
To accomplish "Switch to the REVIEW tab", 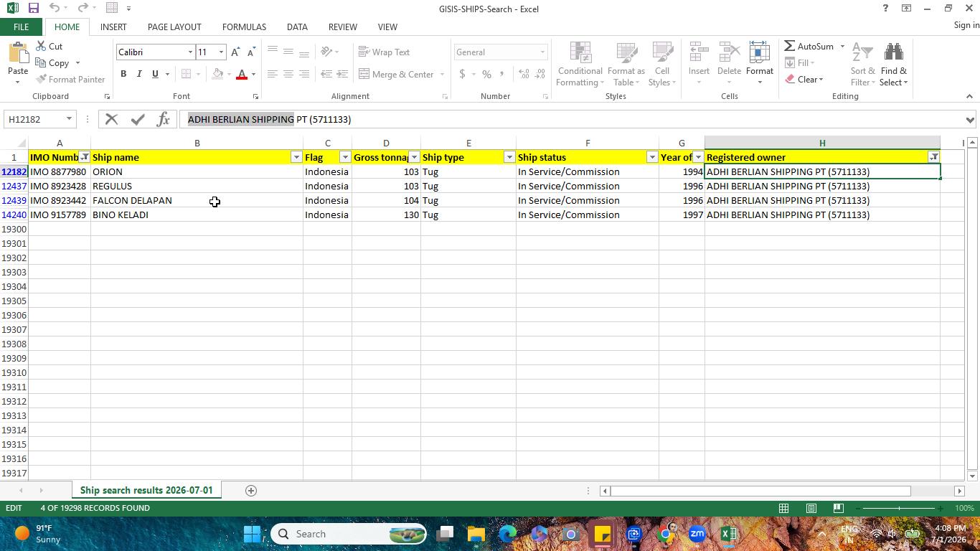I will coord(342,27).
